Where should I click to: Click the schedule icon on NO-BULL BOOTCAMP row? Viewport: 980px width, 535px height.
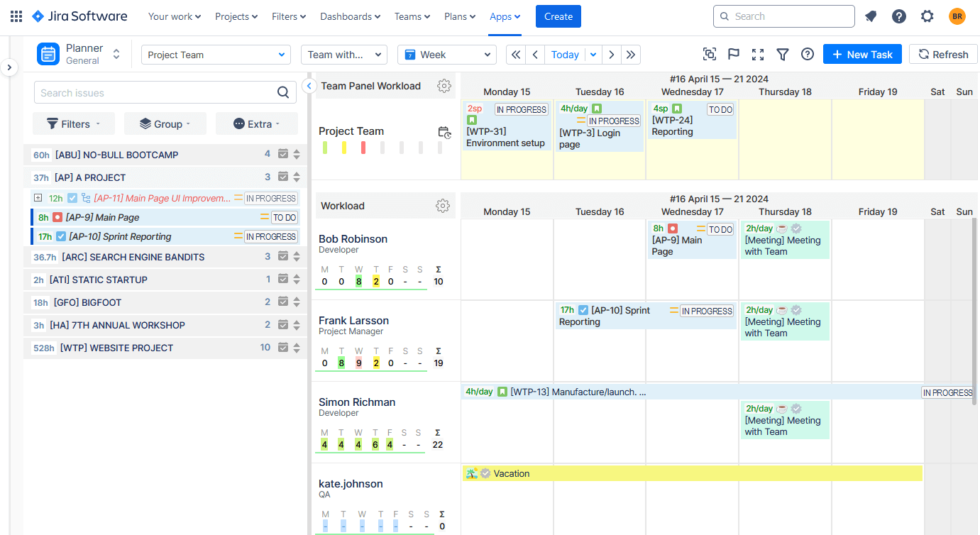[283, 154]
